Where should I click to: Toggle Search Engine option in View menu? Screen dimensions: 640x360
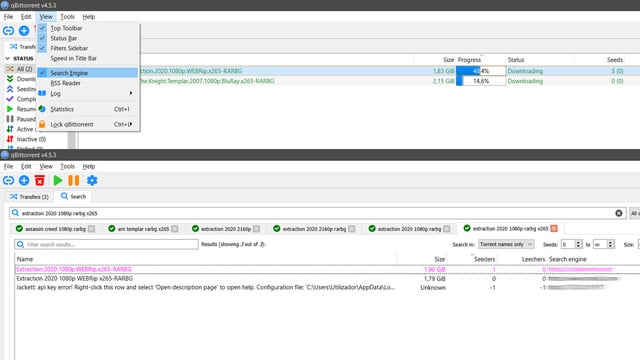pyautogui.click(x=88, y=73)
